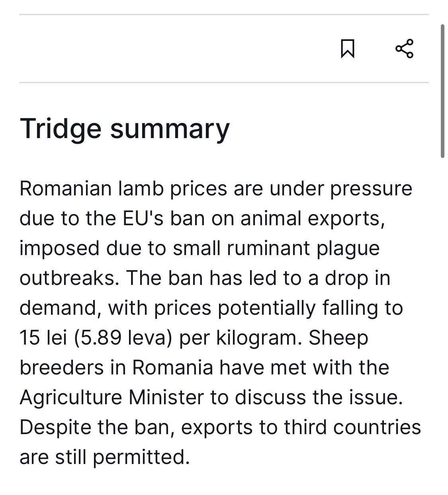
Task: Open sharing options via the share icon
Action: tap(404, 49)
